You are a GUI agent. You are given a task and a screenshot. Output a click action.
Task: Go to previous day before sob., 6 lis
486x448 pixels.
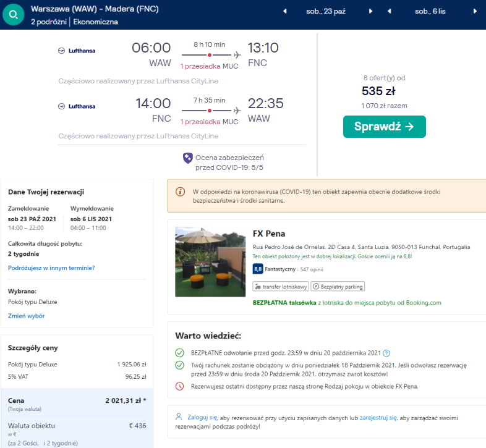(x=390, y=12)
